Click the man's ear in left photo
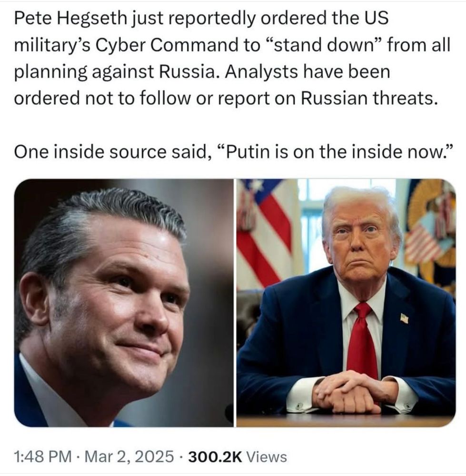 coord(34,298)
